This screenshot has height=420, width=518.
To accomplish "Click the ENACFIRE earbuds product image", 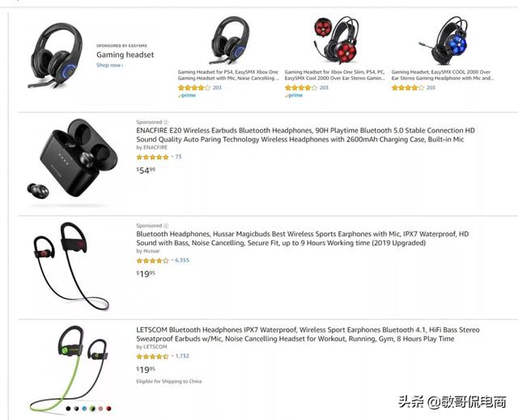I will [72, 159].
